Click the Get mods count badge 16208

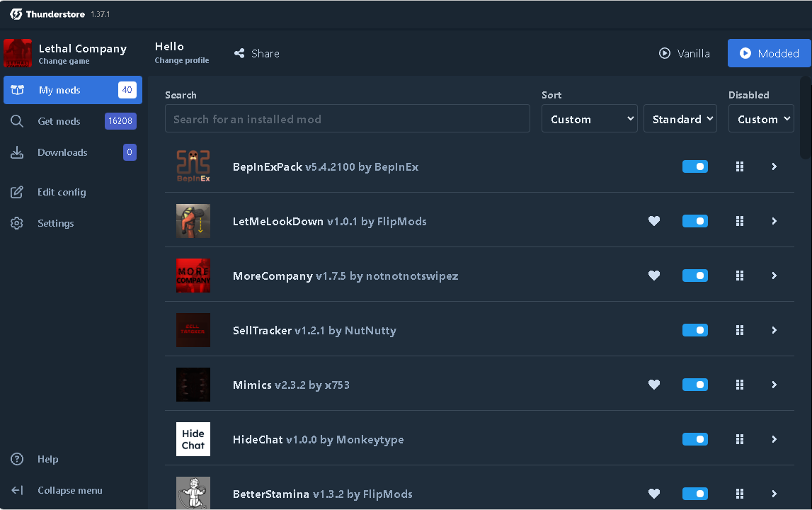pyautogui.click(x=120, y=120)
